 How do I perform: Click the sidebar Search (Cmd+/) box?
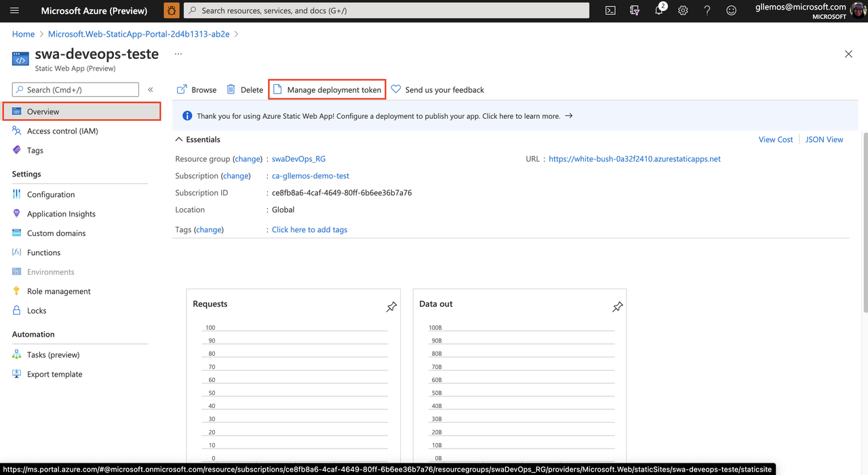[x=75, y=90]
